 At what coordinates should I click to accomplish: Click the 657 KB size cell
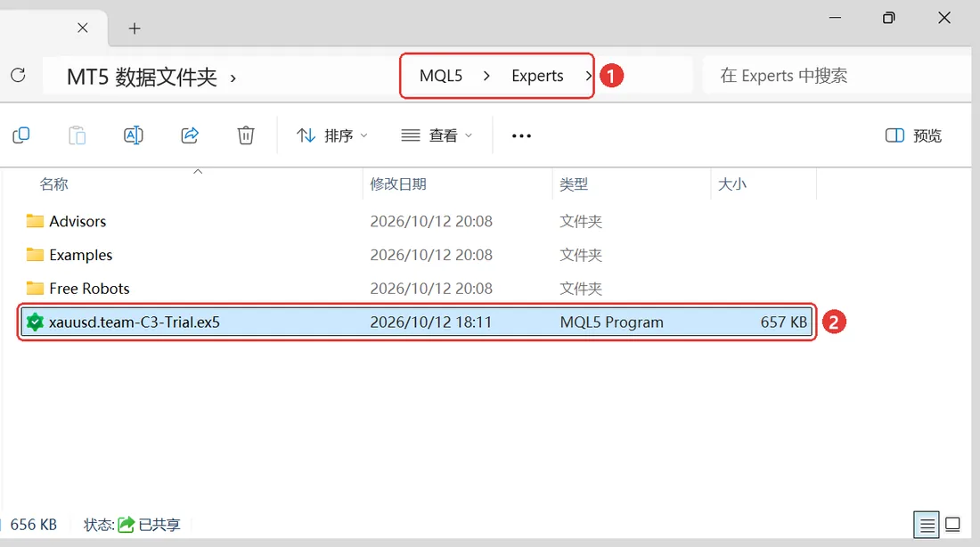click(784, 322)
